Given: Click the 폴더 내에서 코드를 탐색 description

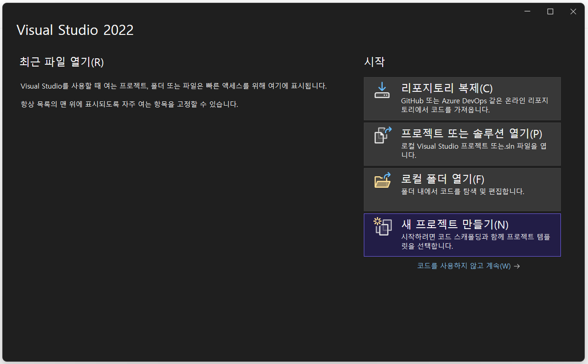Looking at the screenshot, I should 463,191.
